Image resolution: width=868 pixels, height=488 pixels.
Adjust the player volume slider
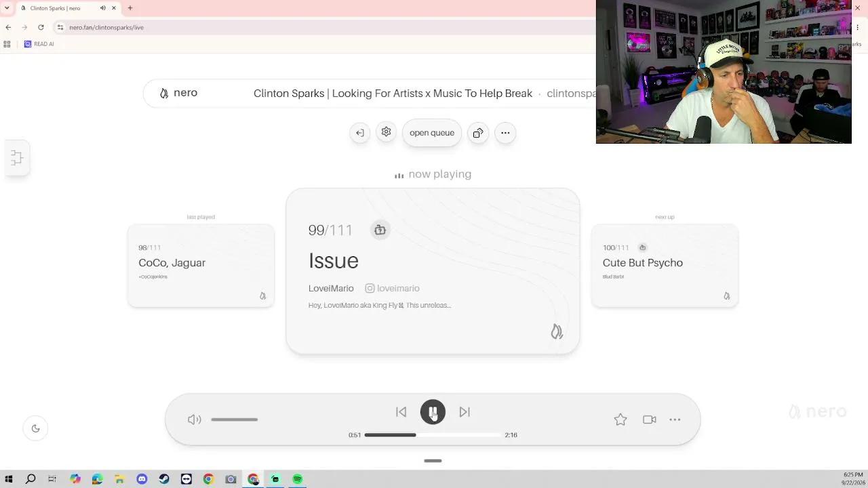(235, 420)
